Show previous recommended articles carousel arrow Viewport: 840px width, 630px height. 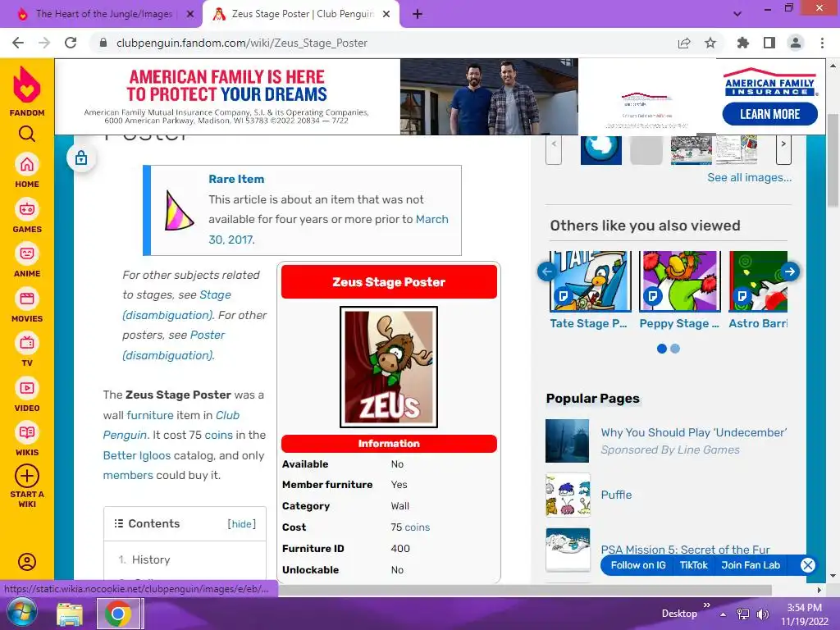546,272
